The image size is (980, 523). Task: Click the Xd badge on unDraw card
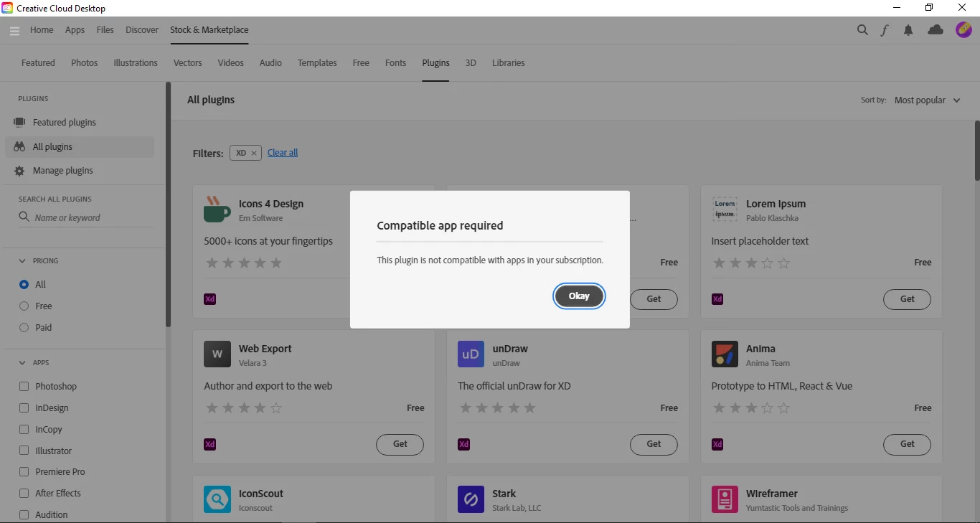click(x=464, y=444)
